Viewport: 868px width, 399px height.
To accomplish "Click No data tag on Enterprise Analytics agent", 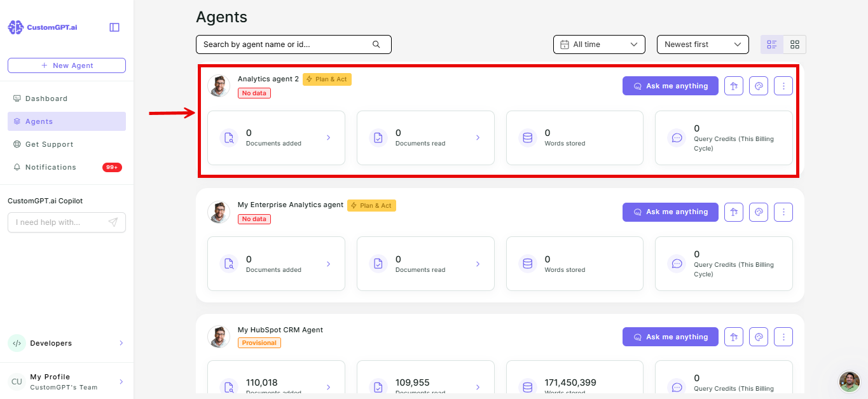I will pyautogui.click(x=254, y=219).
